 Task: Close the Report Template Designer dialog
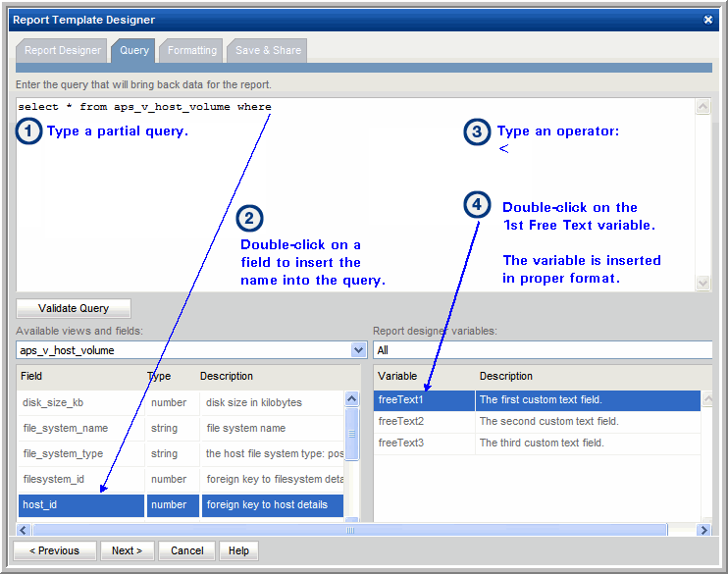[x=708, y=20]
